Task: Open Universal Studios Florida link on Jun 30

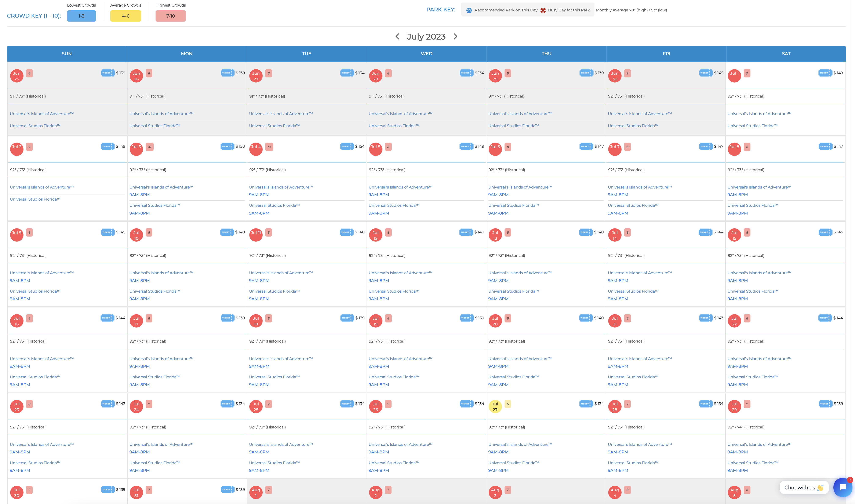Action: pos(633,126)
